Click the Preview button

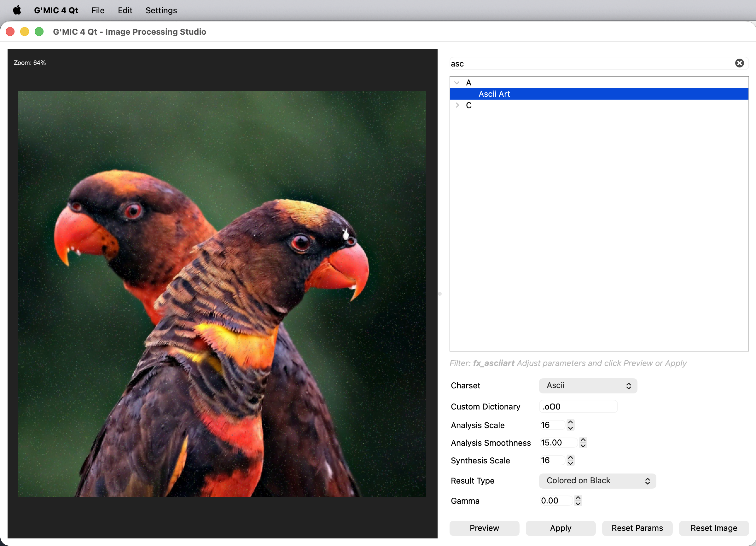coord(484,528)
